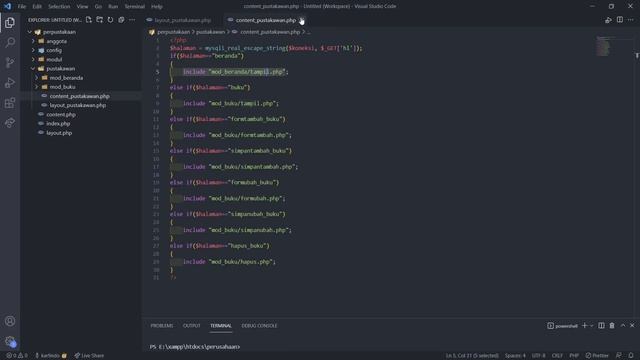Click Live Share in status bar
This screenshot has width=640, height=360.
point(89,356)
